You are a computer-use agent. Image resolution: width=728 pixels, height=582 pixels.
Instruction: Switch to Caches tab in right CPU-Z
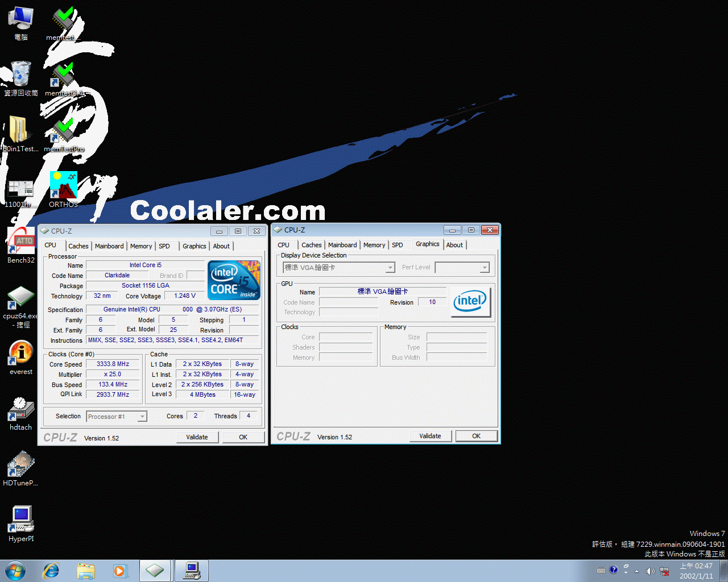(x=312, y=245)
